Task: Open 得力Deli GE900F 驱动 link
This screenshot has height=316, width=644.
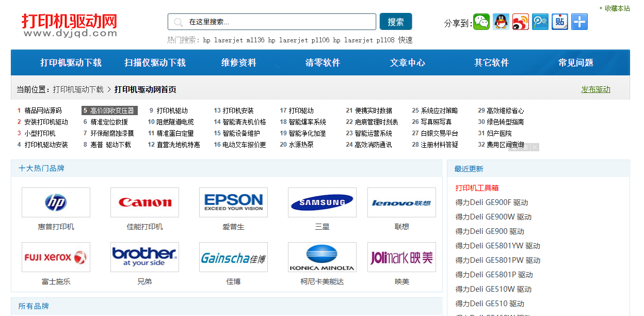Action: point(491,202)
